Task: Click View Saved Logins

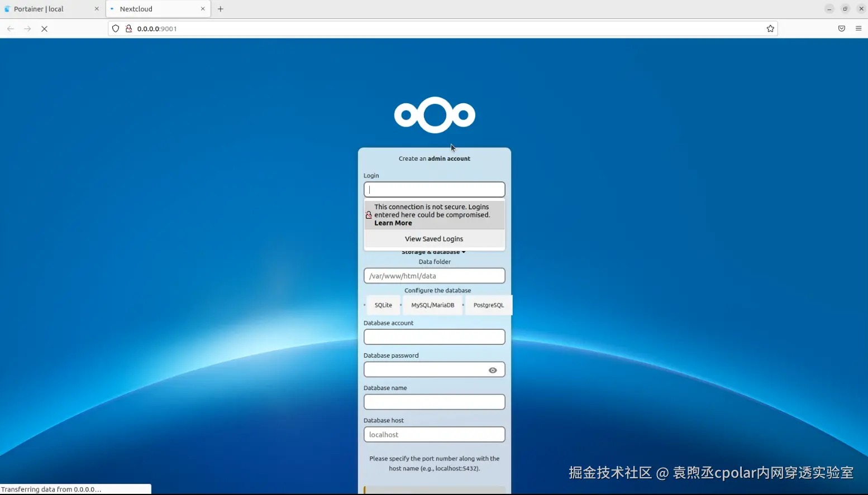Action: (x=435, y=239)
